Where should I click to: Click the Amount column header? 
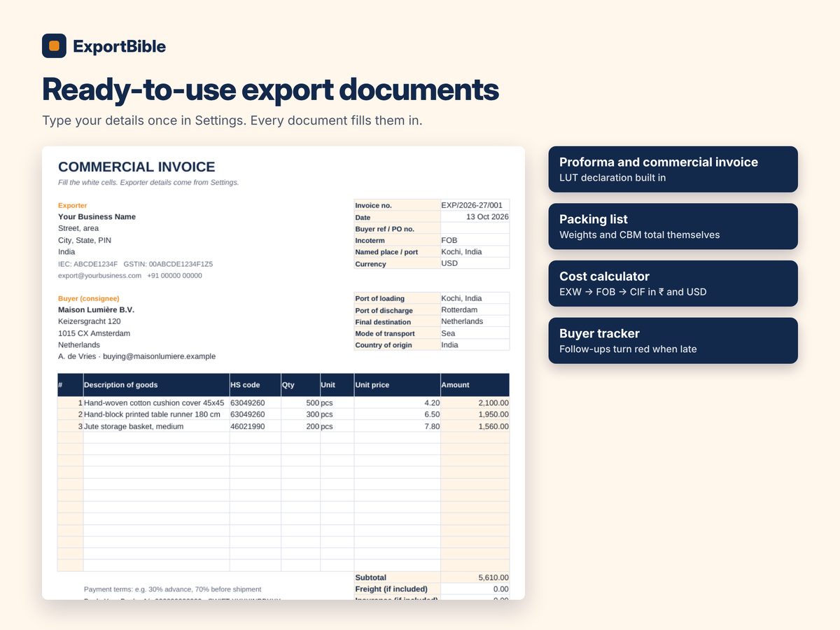[475, 385]
